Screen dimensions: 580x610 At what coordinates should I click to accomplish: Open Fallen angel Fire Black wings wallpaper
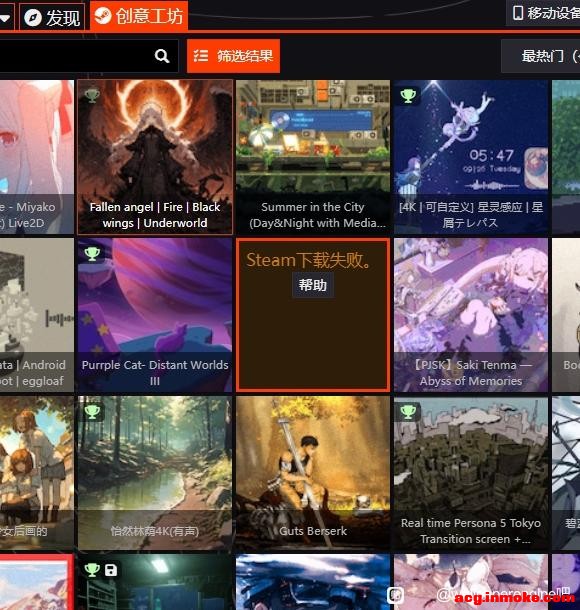[155, 157]
